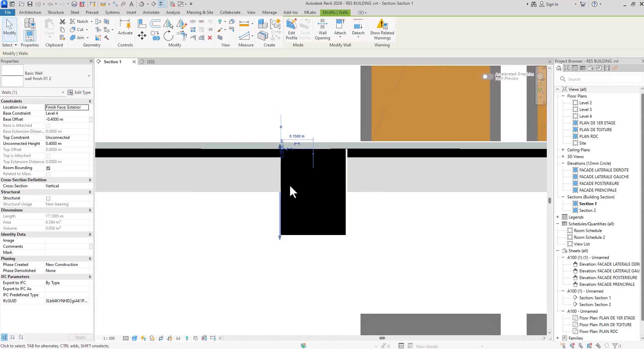Open the Wall Opening tool

pyautogui.click(x=322, y=30)
